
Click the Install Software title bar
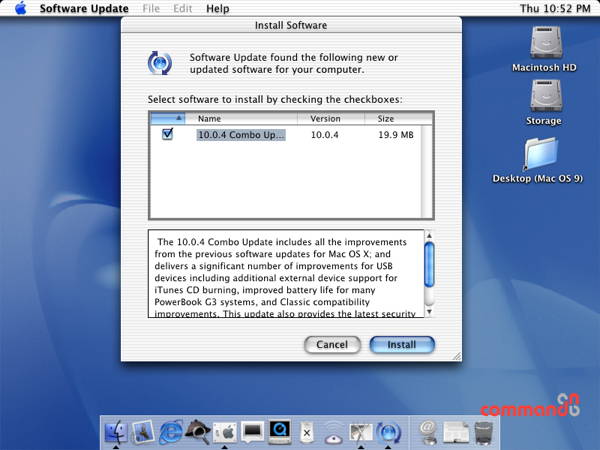point(291,25)
